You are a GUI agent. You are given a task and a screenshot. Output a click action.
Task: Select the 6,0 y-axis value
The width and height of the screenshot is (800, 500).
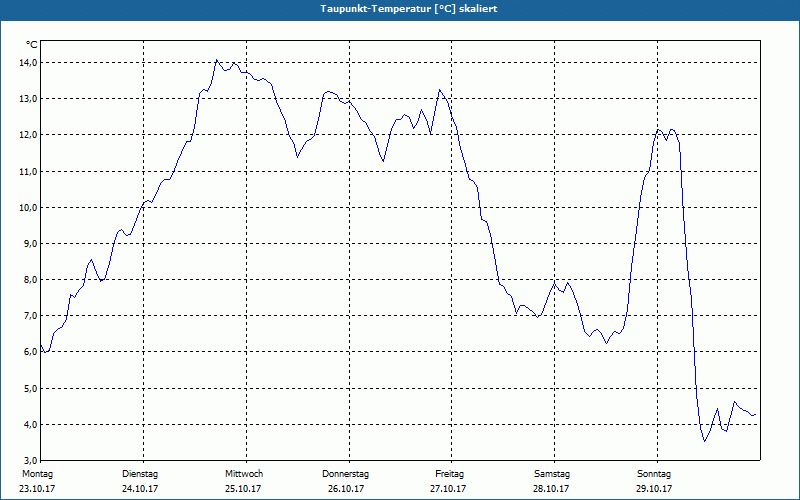point(30,352)
